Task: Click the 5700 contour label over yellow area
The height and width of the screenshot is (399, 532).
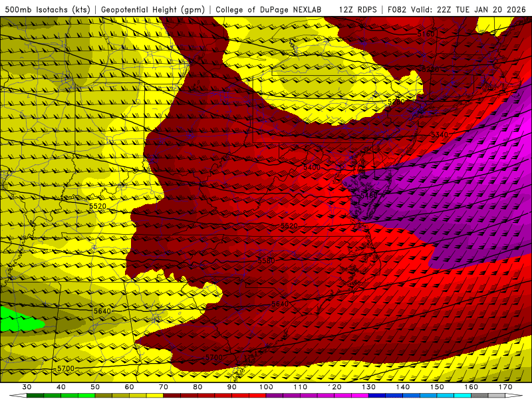Action: tap(65, 368)
